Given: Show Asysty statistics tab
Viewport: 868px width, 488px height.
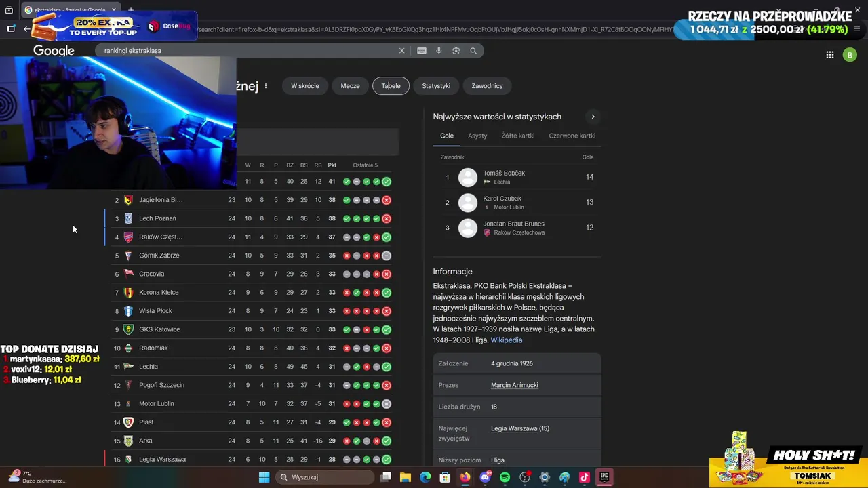Looking at the screenshot, I should coord(477,136).
